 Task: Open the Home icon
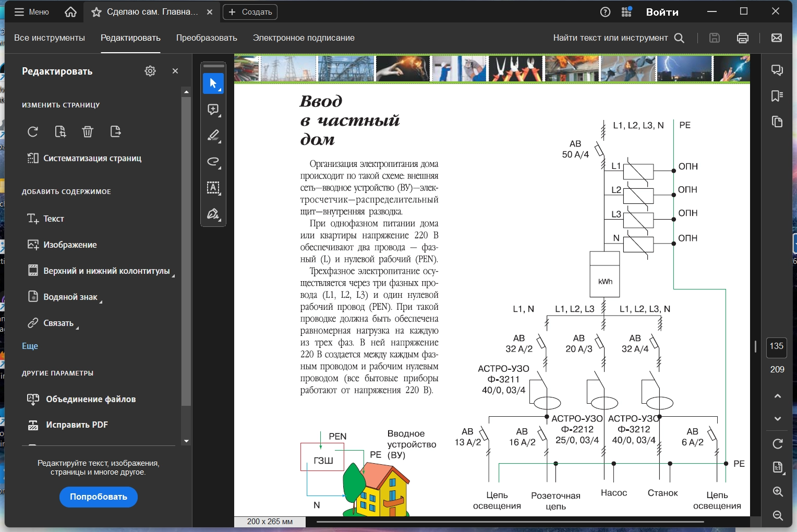tap(70, 12)
